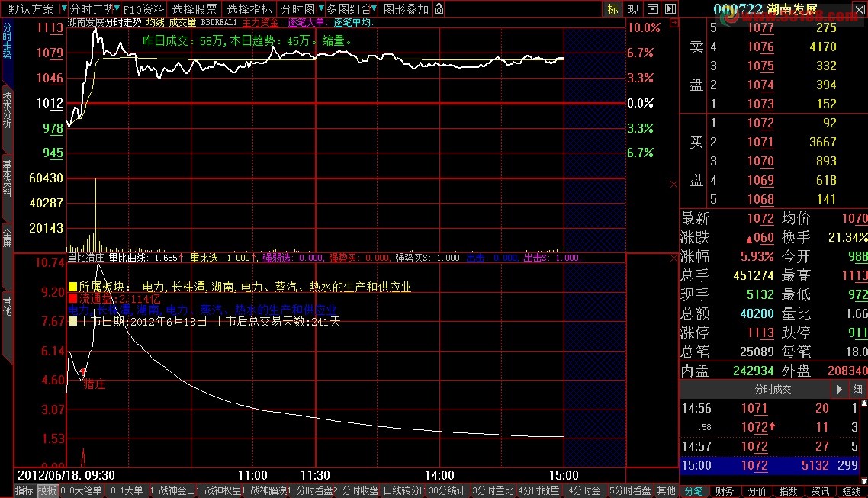Select the 15:00 highlighted trade row
The width and height of the screenshot is (868, 498).
(x=770, y=464)
